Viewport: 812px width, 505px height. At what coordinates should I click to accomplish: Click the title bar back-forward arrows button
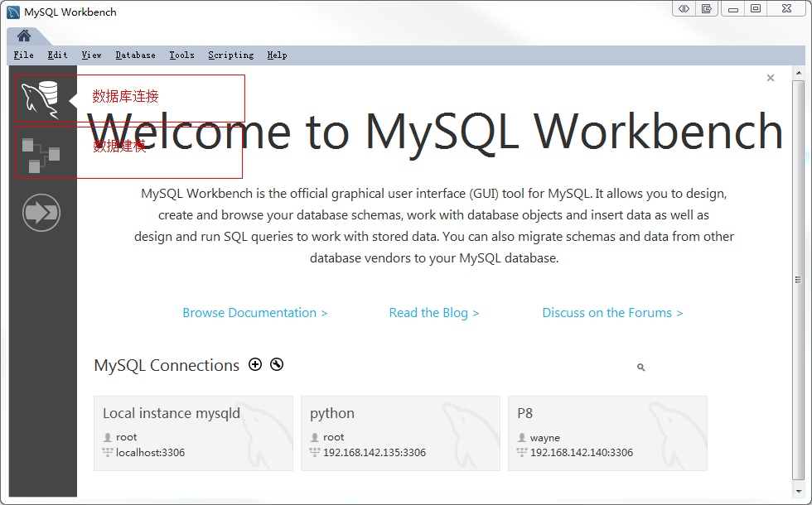point(684,9)
